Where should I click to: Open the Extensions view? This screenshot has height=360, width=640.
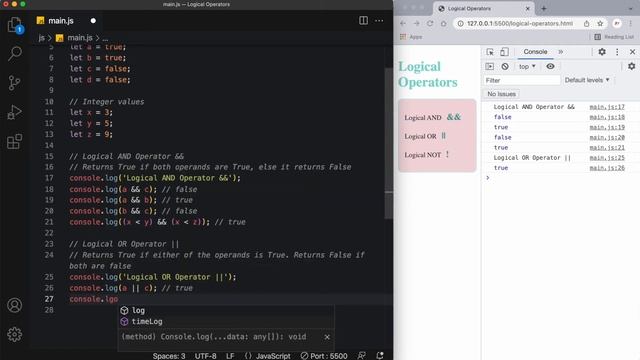pyautogui.click(x=15, y=142)
